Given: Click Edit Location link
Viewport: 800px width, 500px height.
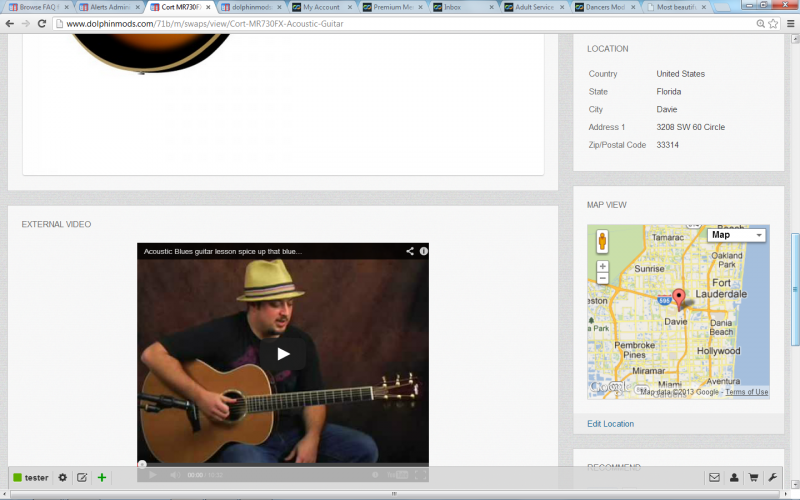Looking at the screenshot, I should click(x=610, y=424).
